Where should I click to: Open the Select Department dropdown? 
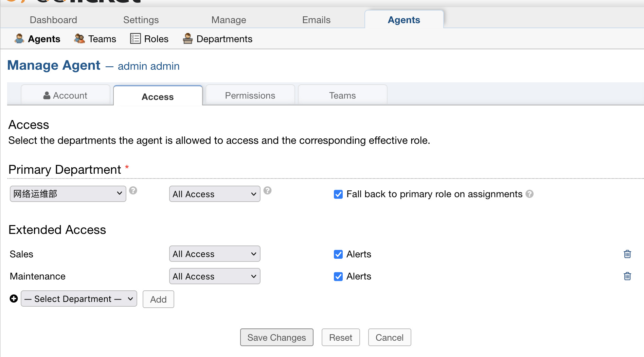click(79, 299)
